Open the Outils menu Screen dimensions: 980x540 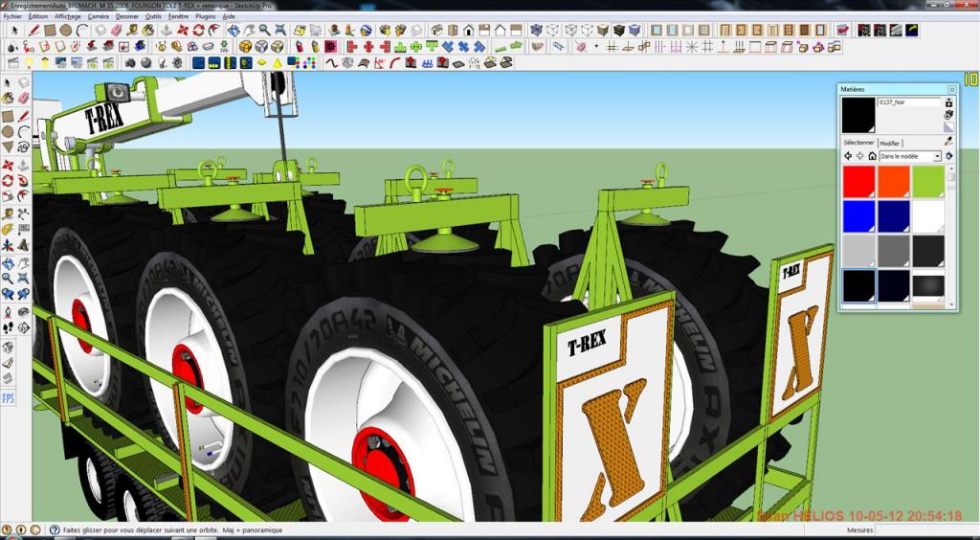tap(153, 16)
